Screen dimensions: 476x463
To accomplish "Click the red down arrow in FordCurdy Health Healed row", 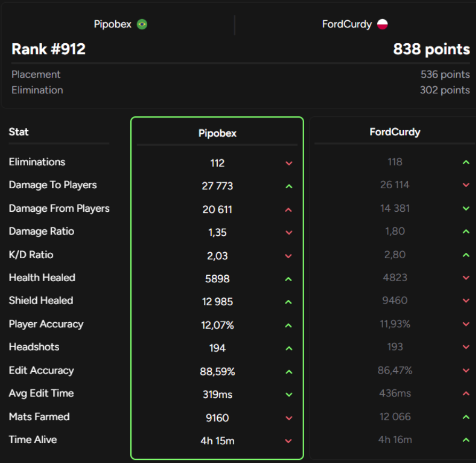I will tap(466, 277).
